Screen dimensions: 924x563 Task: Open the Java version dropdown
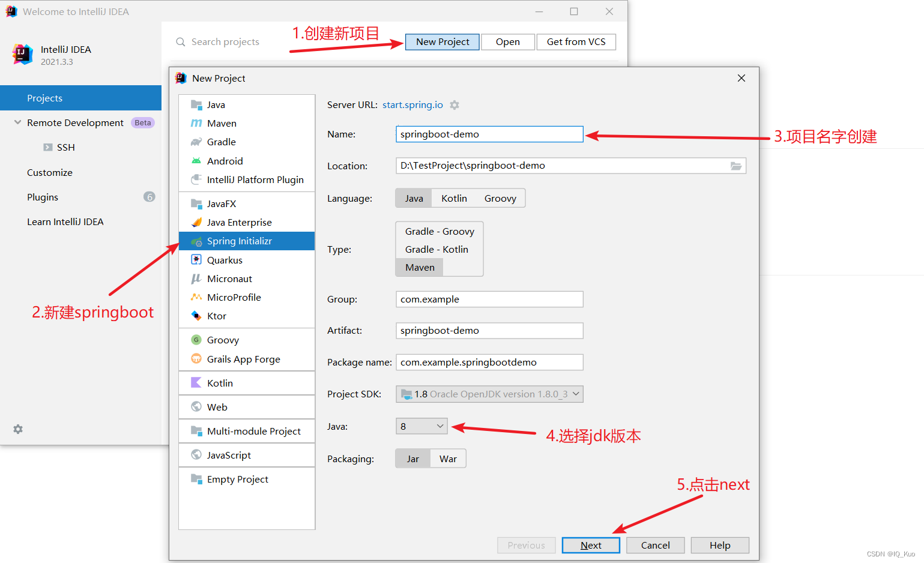(x=422, y=426)
